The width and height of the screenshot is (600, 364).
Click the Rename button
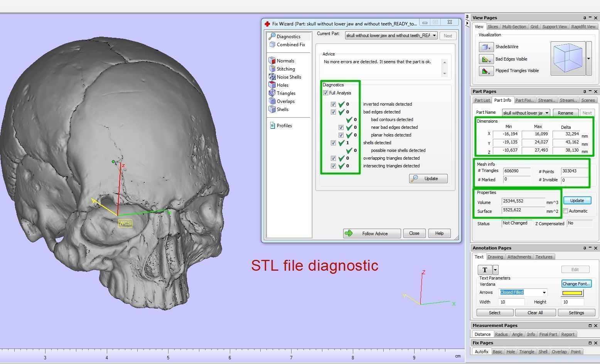[x=565, y=113]
